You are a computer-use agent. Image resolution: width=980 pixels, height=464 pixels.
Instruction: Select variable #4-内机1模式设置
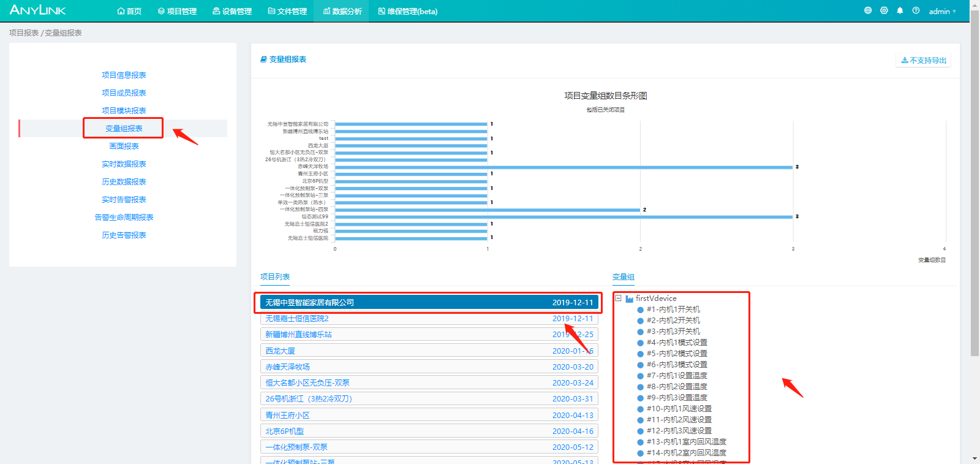[677, 343]
